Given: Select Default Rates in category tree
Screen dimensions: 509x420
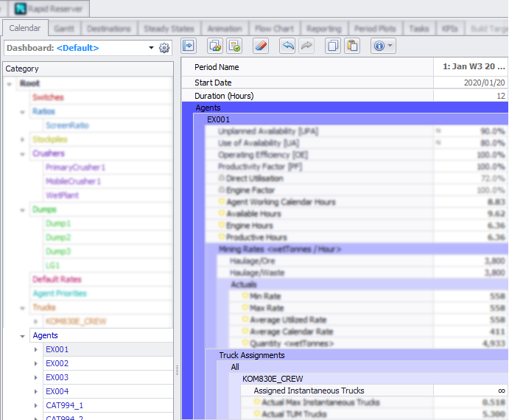Looking at the screenshot, I should tap(57, 279).
